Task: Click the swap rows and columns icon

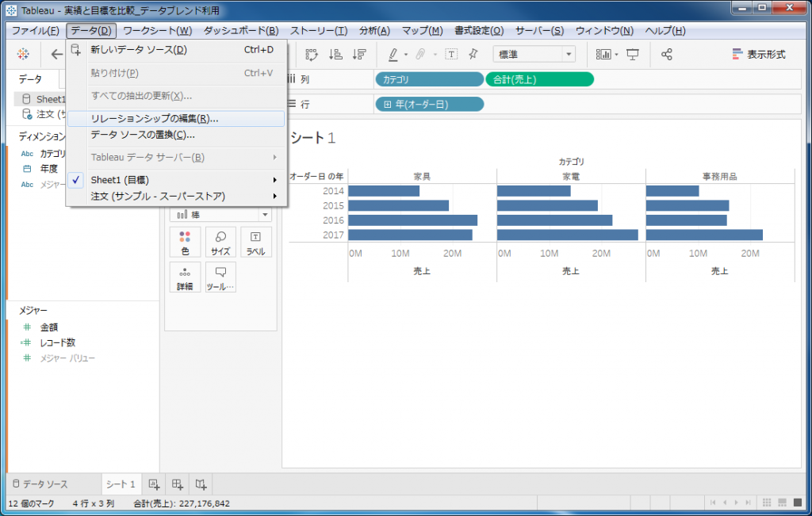Action: point(312,54)
